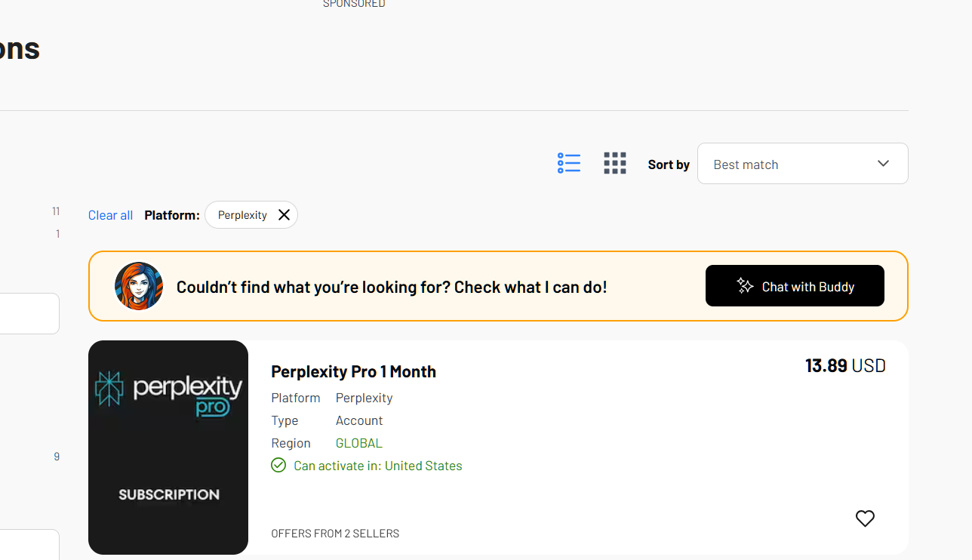Remove the Perplexity platform filter
The height and width of the screenshot is (560, 972).
coord(284,215)
